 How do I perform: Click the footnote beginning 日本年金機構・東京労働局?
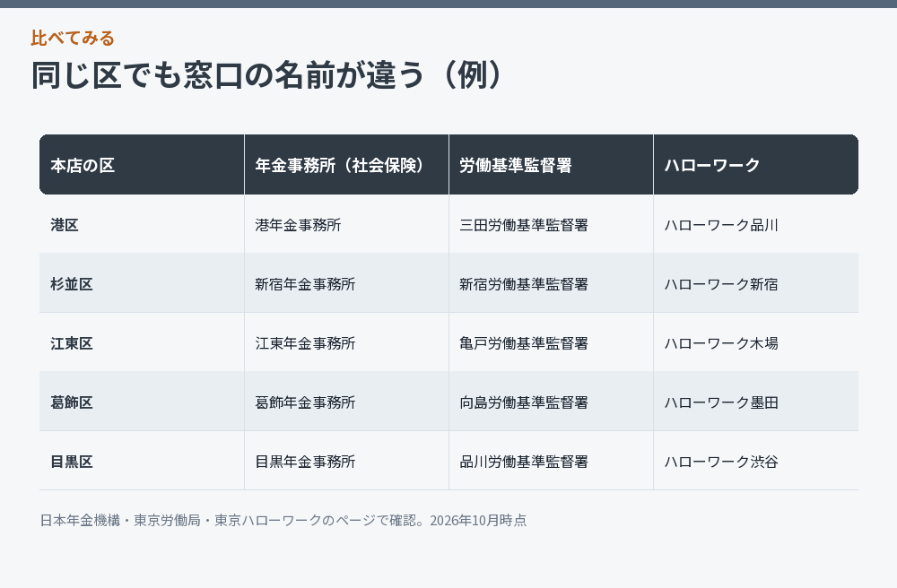point(283,520)
